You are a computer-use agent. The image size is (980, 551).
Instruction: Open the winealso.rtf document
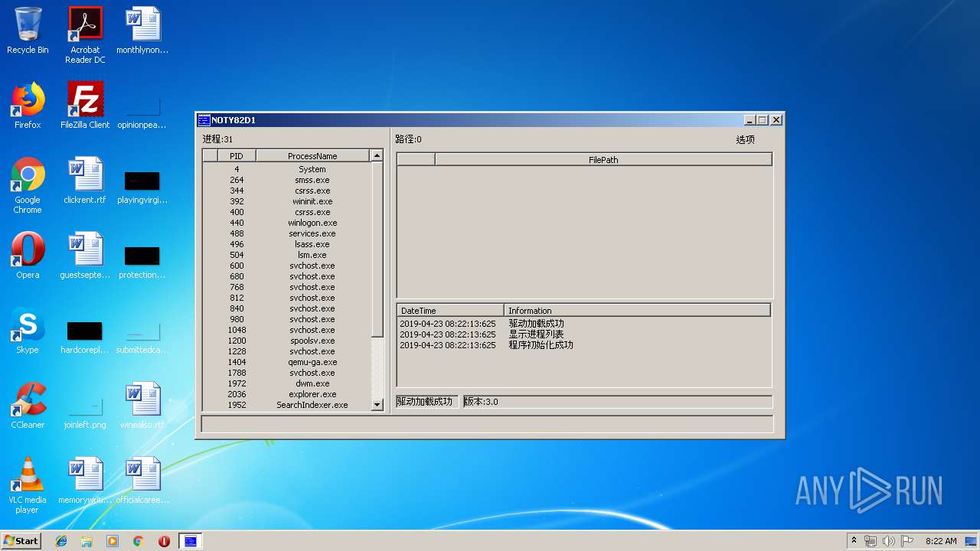[142, 406]
